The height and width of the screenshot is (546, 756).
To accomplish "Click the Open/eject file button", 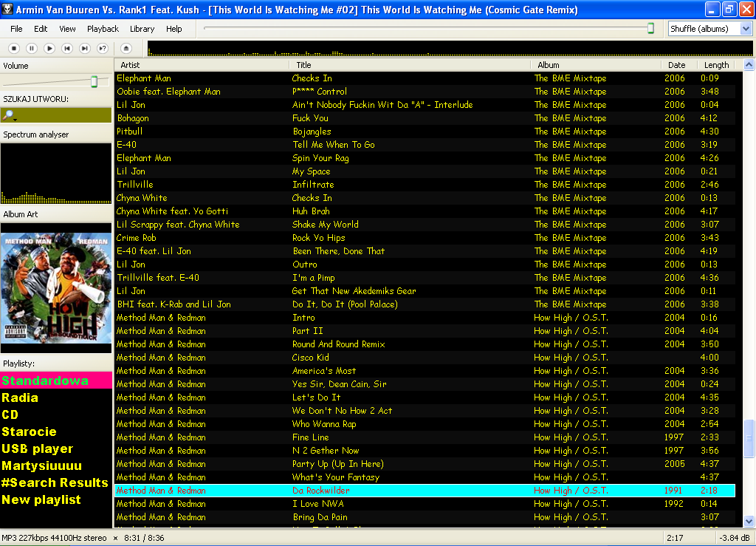I will tap(126, 48).
